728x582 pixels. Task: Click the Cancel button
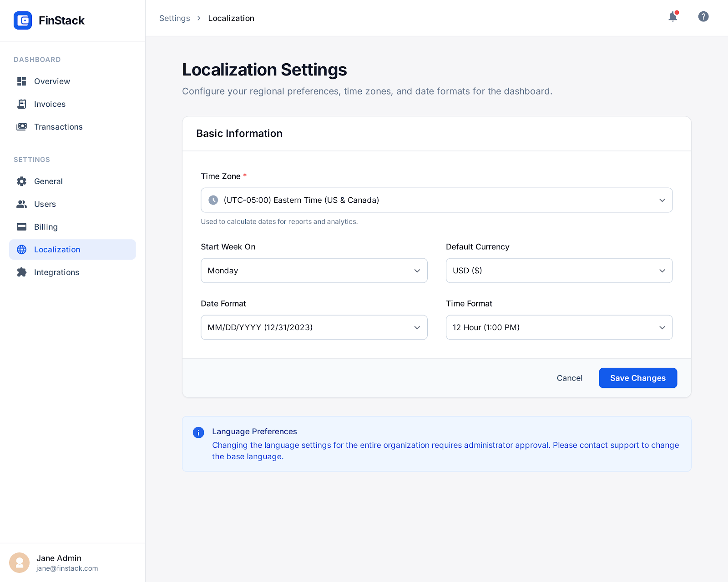tap(569, 378)
